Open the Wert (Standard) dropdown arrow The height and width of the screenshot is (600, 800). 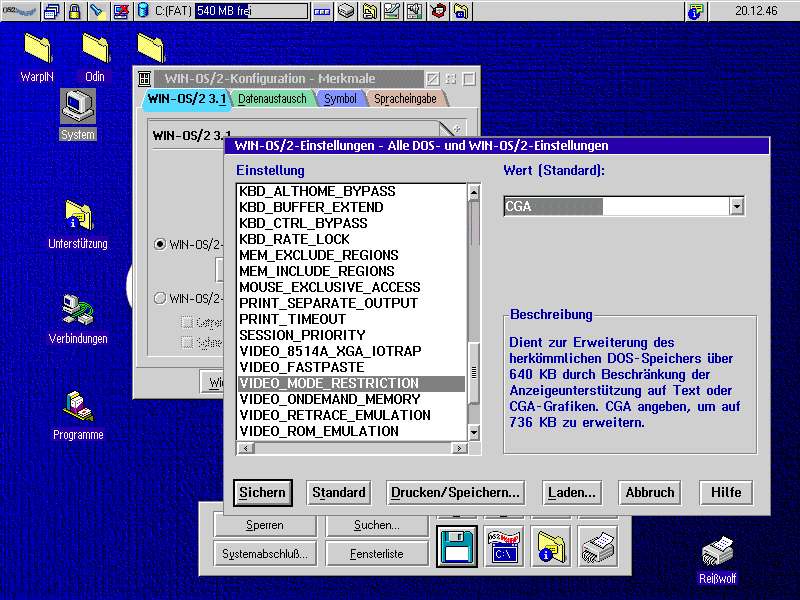(x=736, y=206)
